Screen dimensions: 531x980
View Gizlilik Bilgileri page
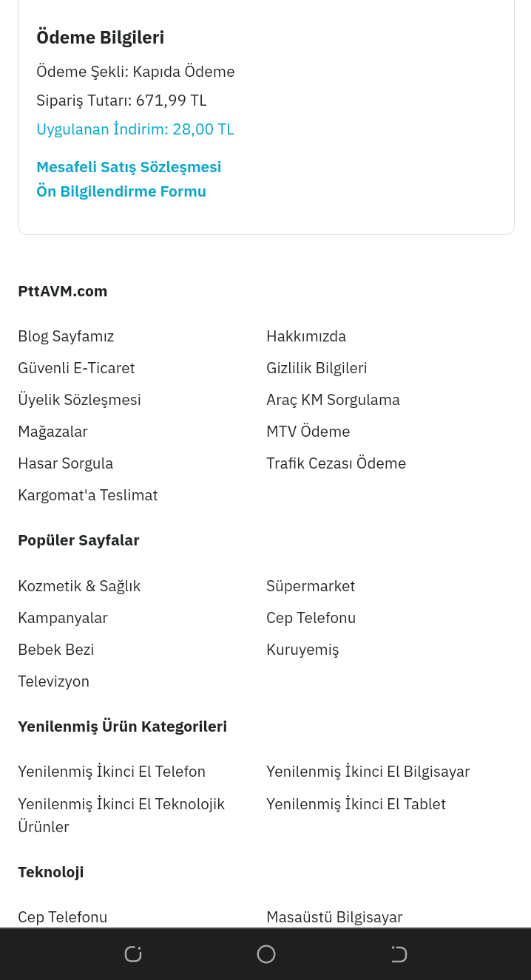[x=317, y=368]
